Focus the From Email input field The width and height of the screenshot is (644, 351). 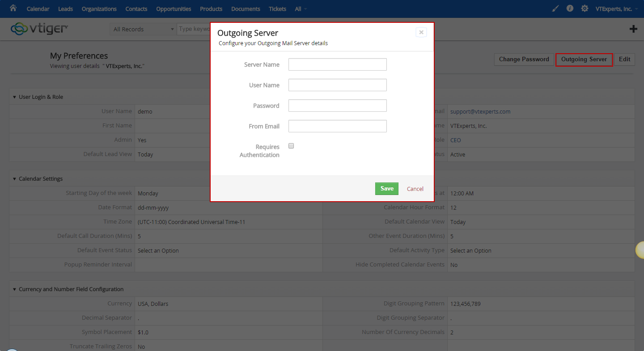[338, 126]
